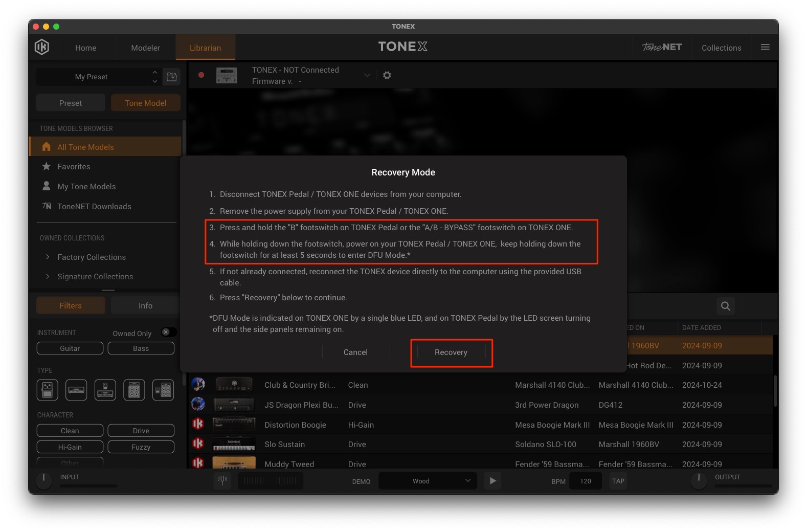Expand Signature Collections
Screen dimensions: 807x532
[48, 276]
